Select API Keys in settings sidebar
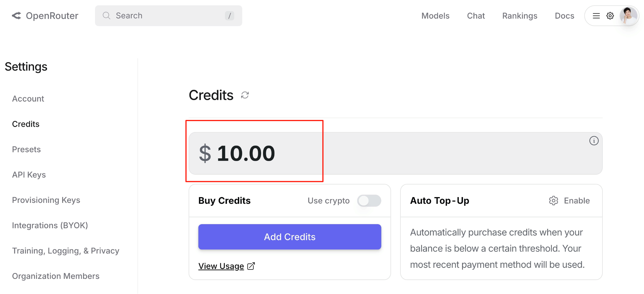The width and height of the screenshot is (644, 294). click(29, 175)
